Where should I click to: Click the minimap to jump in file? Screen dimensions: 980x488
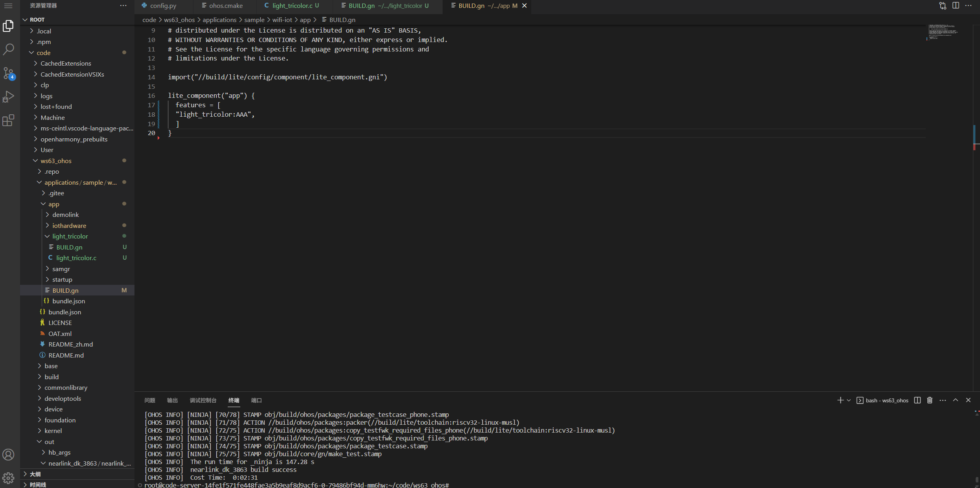(x=943, y=32)
